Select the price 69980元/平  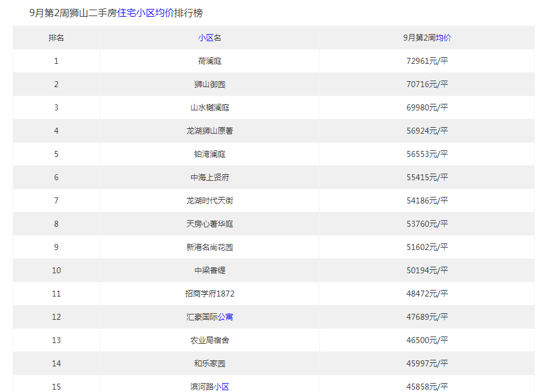[427, 107]
